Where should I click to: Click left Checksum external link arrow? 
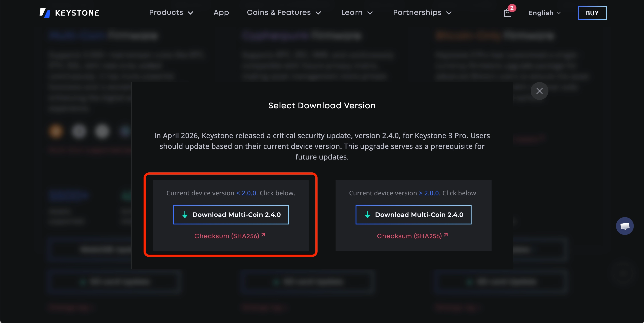[x=263, y=235]
